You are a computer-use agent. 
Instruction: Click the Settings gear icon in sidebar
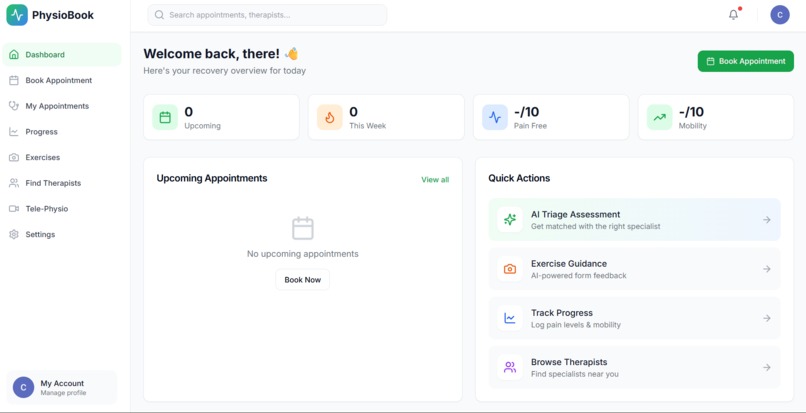14,235
